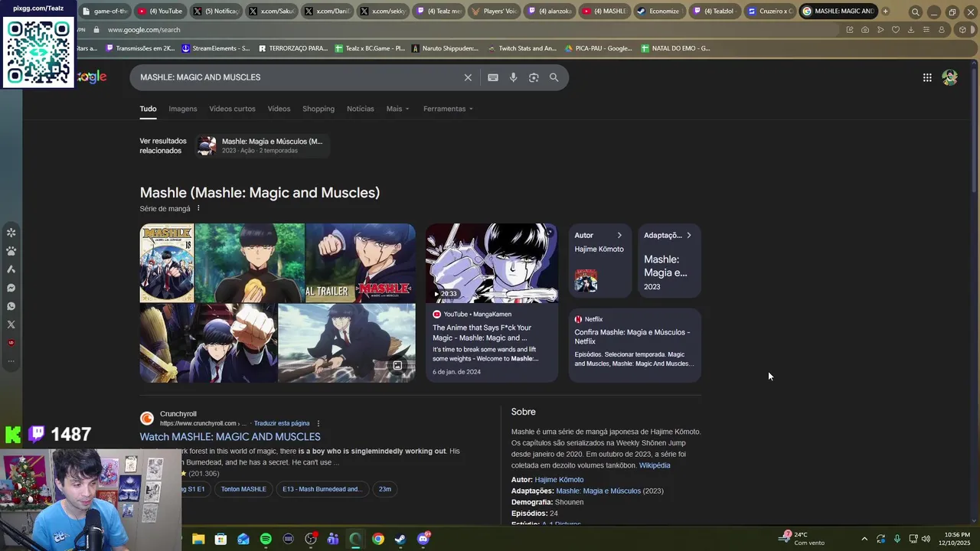Open Mashle: Magia e Músculos adaptation link
The height and width of the screenshot is (551, 980).
pyautogui.click(x=598, y=491)
